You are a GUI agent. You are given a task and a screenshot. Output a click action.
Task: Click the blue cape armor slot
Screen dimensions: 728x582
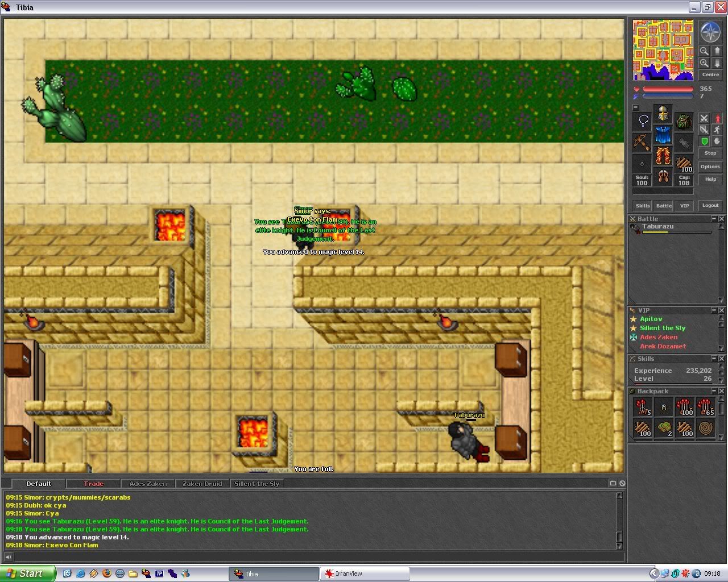[663, 135]
